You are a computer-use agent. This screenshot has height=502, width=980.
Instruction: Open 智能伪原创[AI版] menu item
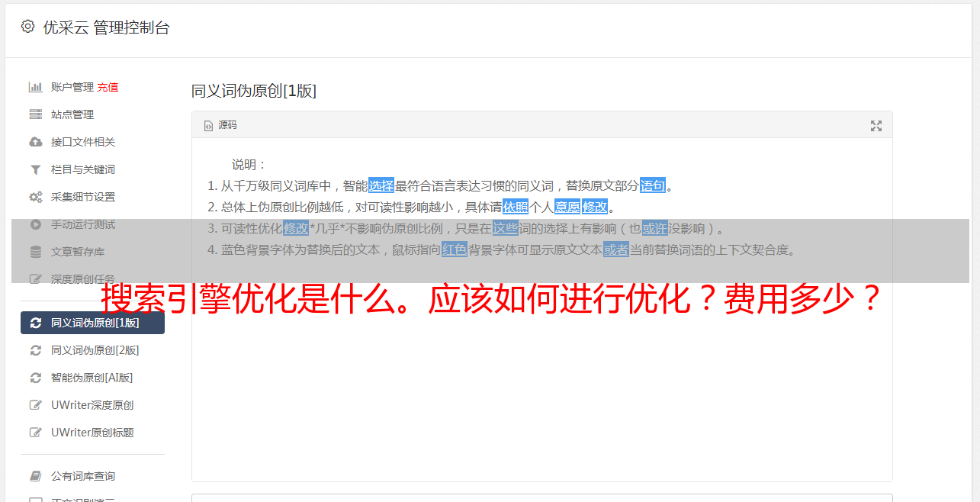point(92,378)
